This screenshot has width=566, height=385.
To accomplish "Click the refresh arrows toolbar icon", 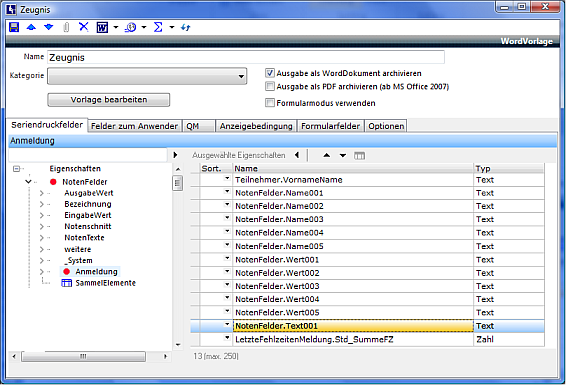I will click(x=186, y=27).
